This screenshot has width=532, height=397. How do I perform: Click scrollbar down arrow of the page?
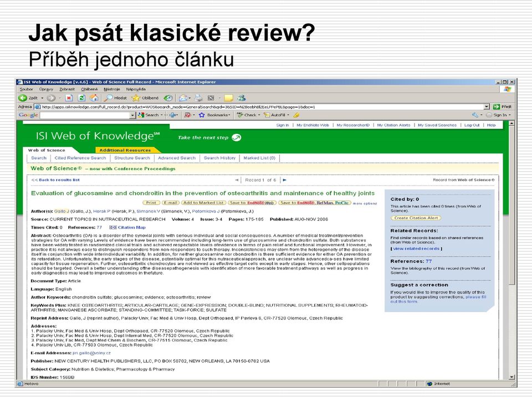pyautogui.click(x=512, y=377)
